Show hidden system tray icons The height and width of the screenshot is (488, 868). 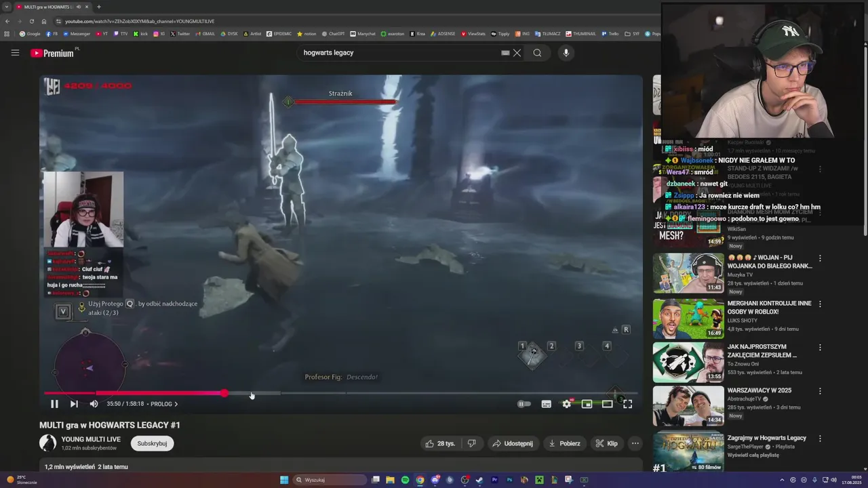(x=782, y=480)
